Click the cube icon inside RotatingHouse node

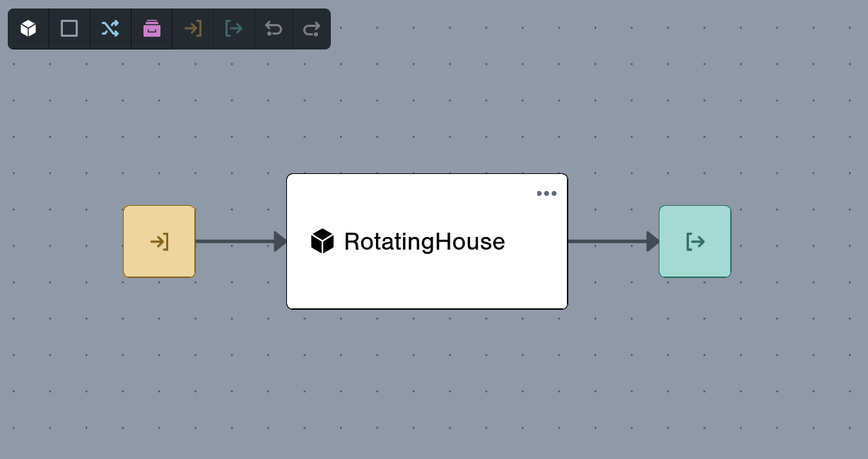point(322,241)
